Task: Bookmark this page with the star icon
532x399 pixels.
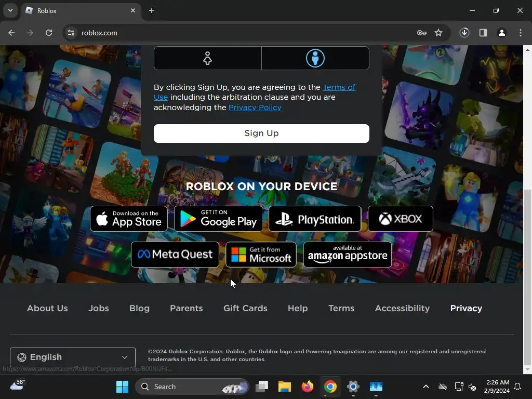Action: tap(438, 33)
